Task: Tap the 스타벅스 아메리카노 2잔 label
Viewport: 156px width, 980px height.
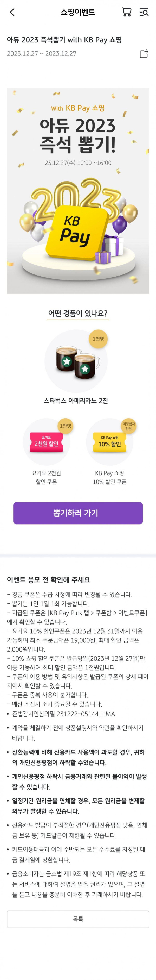Action: [76, 401]
